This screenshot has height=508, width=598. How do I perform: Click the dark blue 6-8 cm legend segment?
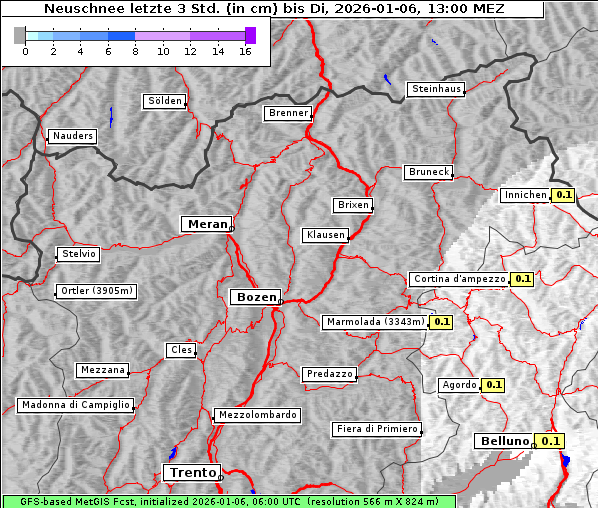[122, 36]
